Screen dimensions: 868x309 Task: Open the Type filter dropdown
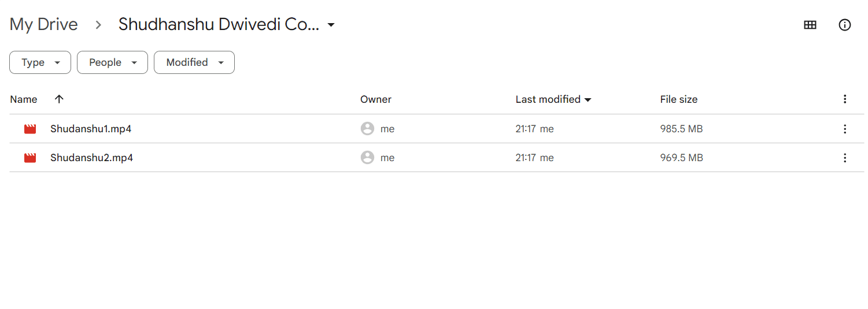(x=40, y=62)
